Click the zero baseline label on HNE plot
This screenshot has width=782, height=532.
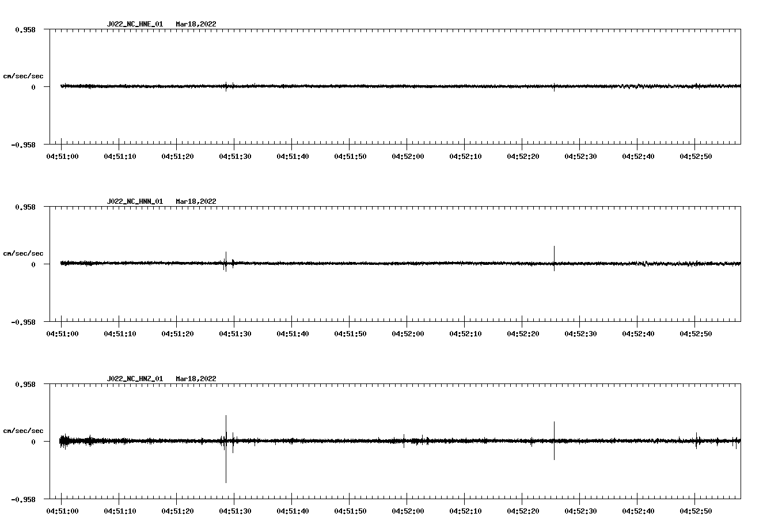[x=33, y=88]
